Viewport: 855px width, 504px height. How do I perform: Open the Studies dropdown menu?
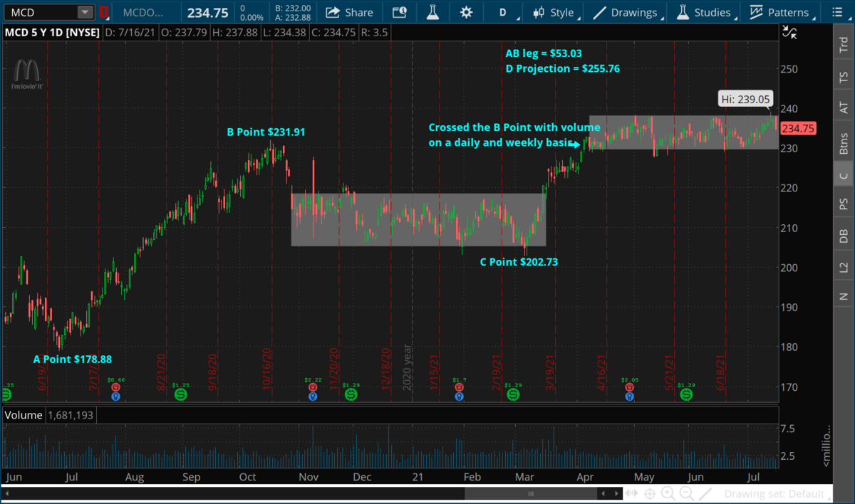point(705,12)
